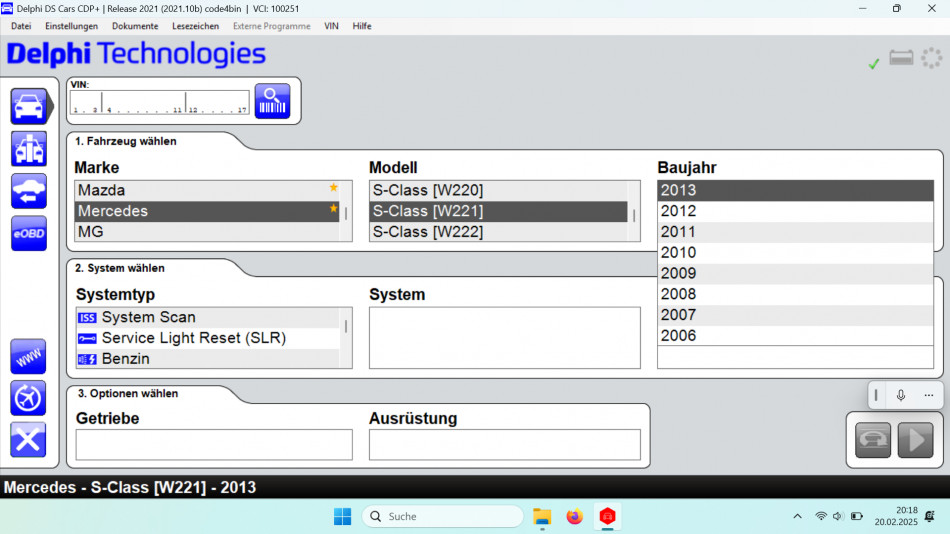Image resolution: width=950 pixels, height=534 pixels.
Task: Click the green checkmark status icon
Action: click(x=874, y=64)
